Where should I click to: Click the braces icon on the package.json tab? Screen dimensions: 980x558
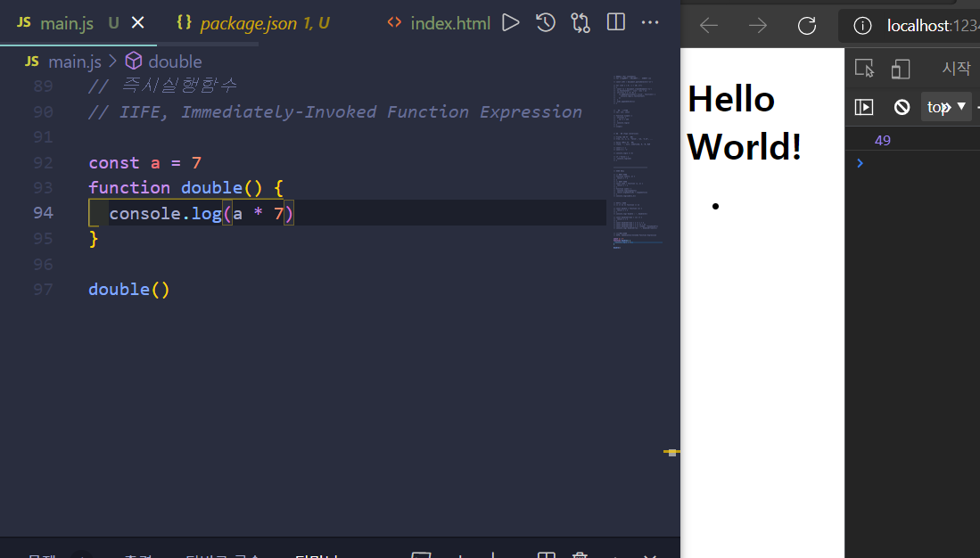(184, 22)
